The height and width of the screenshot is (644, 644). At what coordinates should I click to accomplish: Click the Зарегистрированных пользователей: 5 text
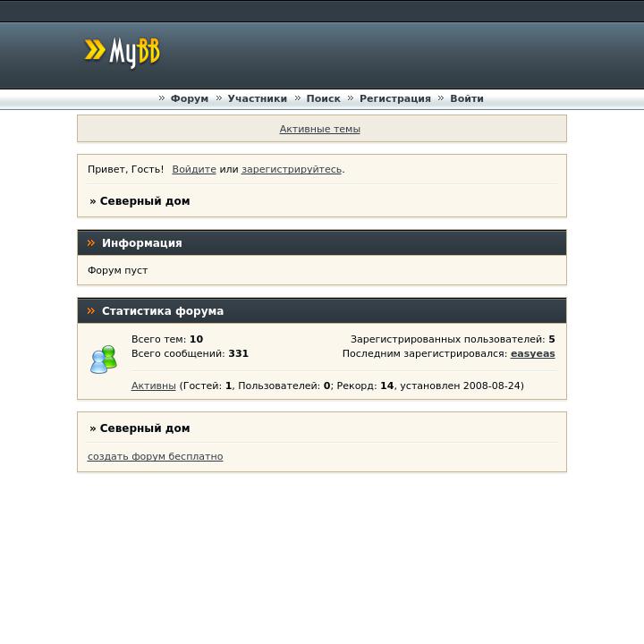(x=453, y=339)
